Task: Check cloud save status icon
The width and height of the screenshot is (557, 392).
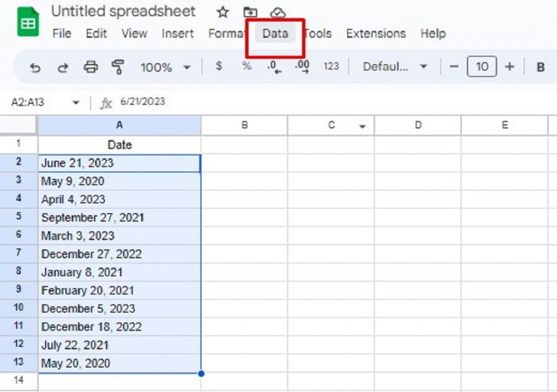Action: (x=277, y=13)
